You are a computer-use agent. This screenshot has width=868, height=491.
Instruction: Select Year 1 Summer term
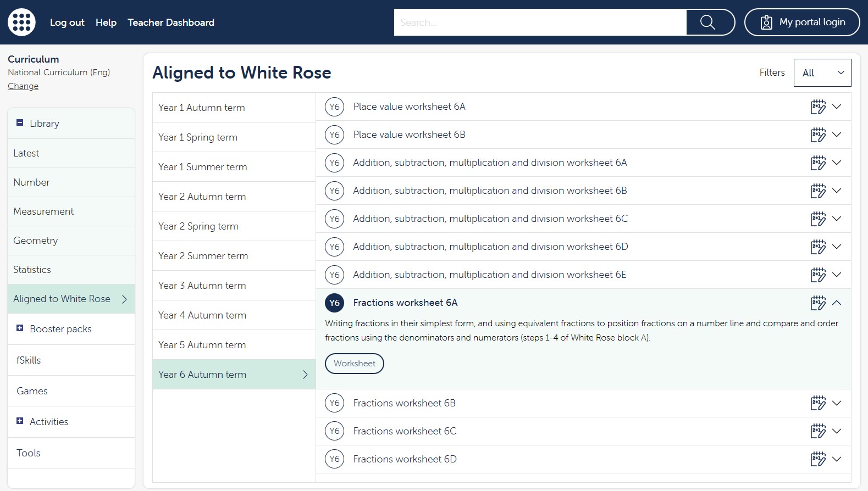tap(234, 167)
